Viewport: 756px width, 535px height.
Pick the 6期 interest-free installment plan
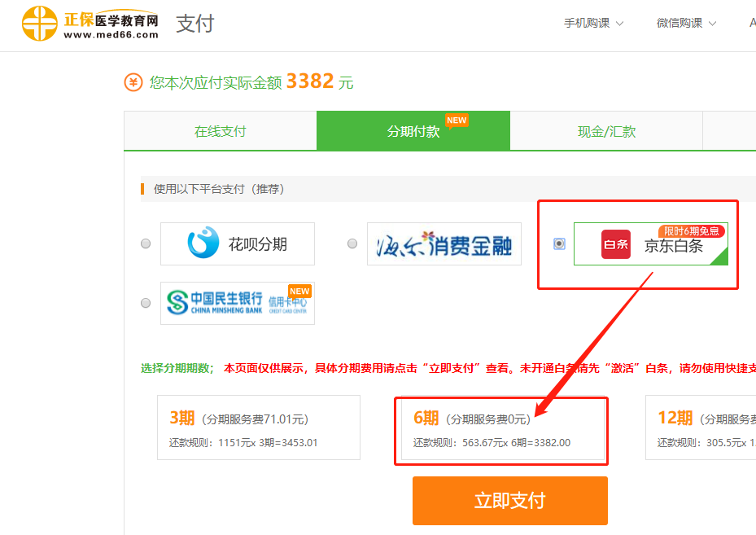click(500, 428)
